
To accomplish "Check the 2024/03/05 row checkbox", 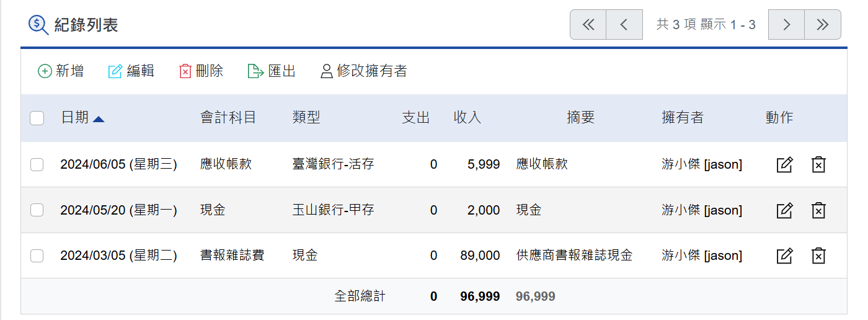I will click(x=37, y=256).
